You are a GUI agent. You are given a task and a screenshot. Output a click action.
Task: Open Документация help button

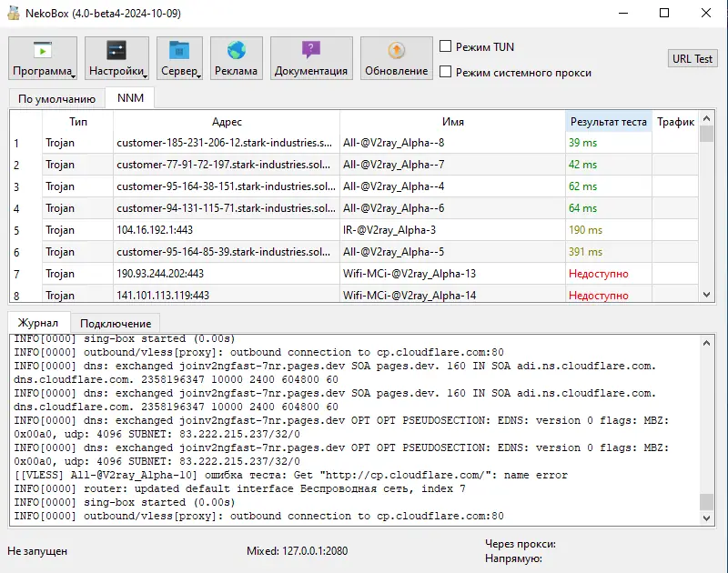(x=311, y=58)
